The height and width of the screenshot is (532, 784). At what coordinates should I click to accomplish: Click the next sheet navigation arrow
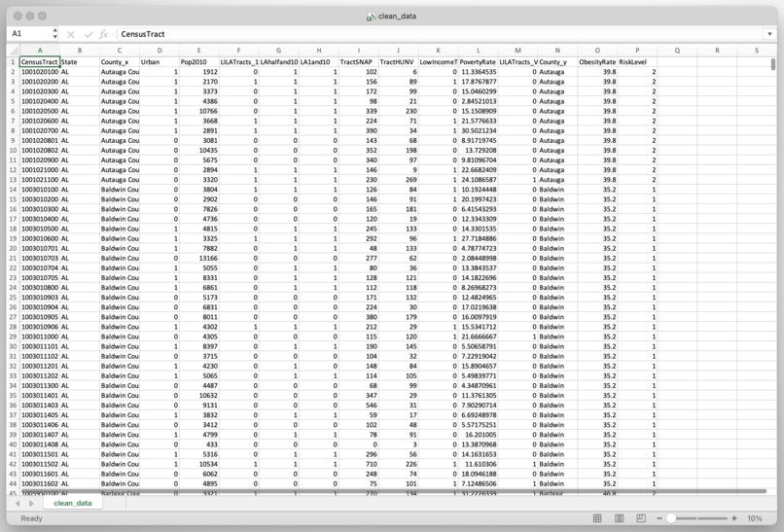click(31, 503)
